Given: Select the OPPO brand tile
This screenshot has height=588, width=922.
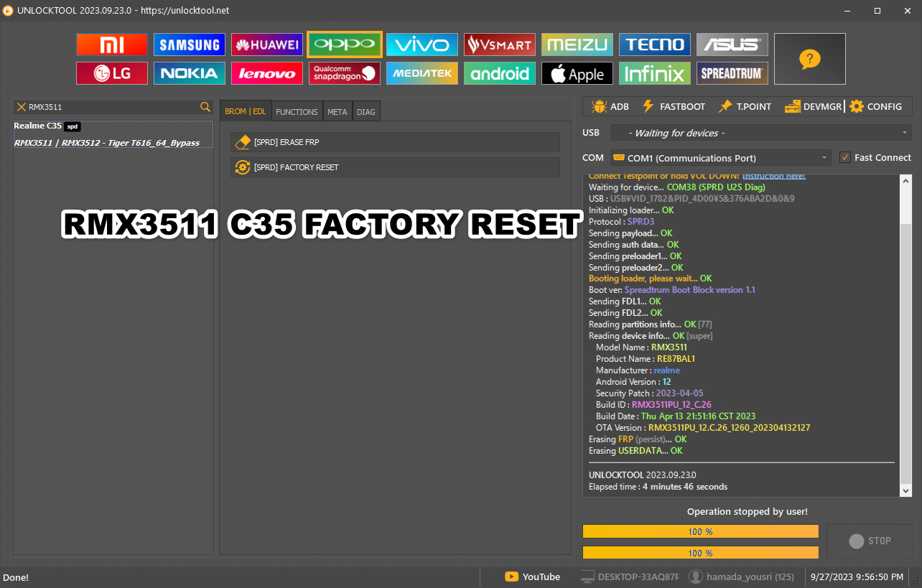Looking at the screenshot, I should [x=345, y=45].
